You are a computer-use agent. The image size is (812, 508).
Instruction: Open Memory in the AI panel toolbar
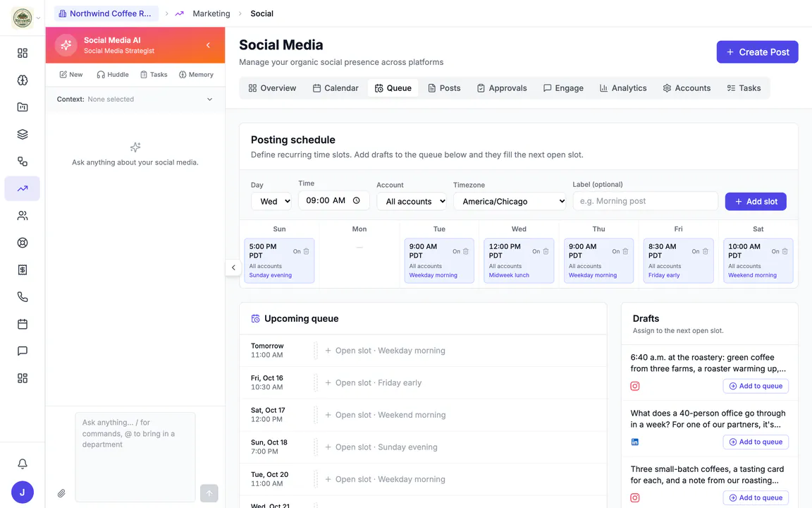pyautogui.click(x=196, y=75)
